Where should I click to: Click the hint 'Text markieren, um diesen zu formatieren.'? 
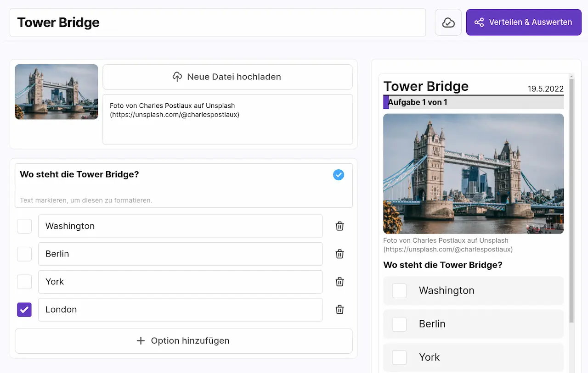tap(86, 200)
